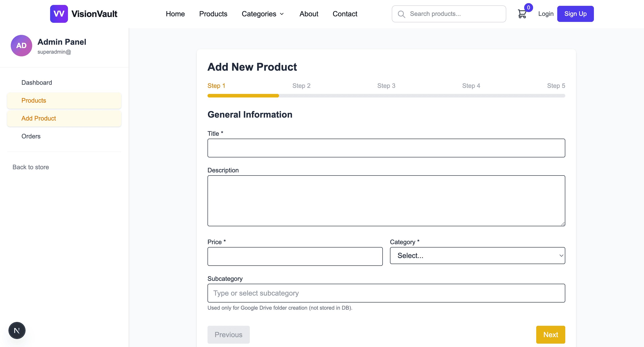Click the Sign Up button

[575, 14]
